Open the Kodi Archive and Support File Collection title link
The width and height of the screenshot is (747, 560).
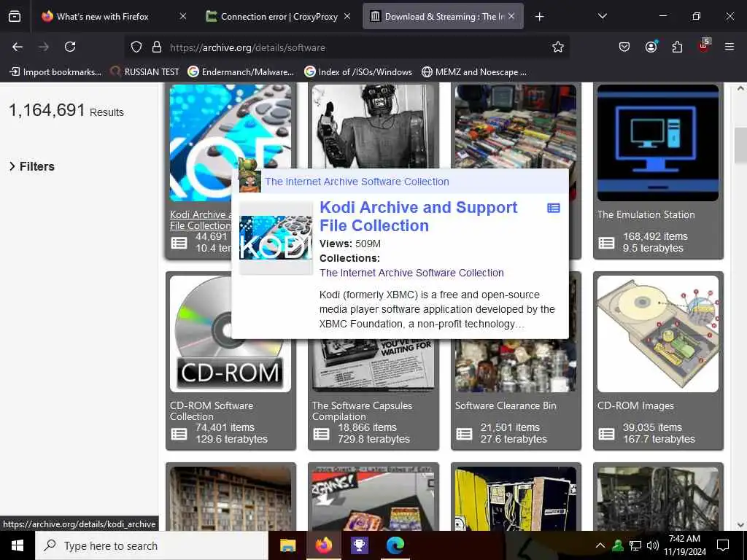pos(418,216)
